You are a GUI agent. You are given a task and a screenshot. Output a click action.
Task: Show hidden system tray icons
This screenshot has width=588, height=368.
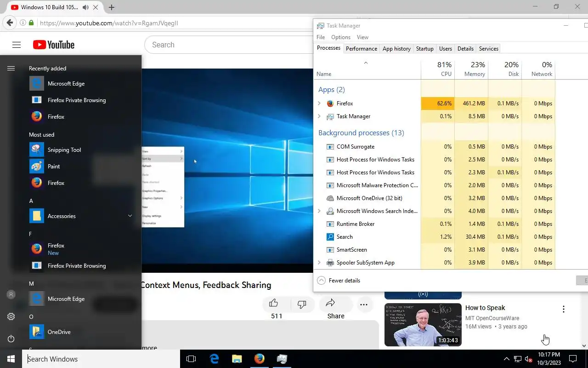pyautogui.click(x=506, y=359)
